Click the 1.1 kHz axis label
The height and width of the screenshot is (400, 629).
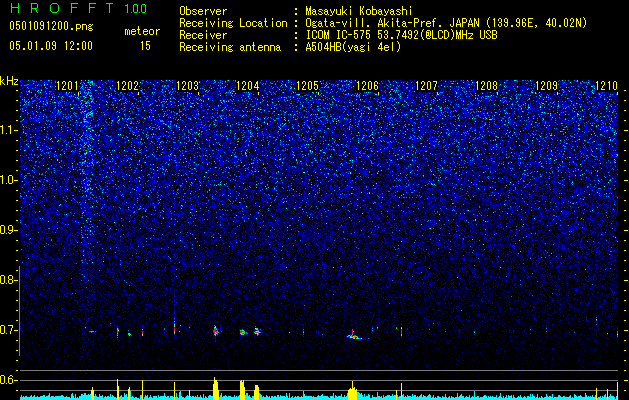click(x=9, y=130)
